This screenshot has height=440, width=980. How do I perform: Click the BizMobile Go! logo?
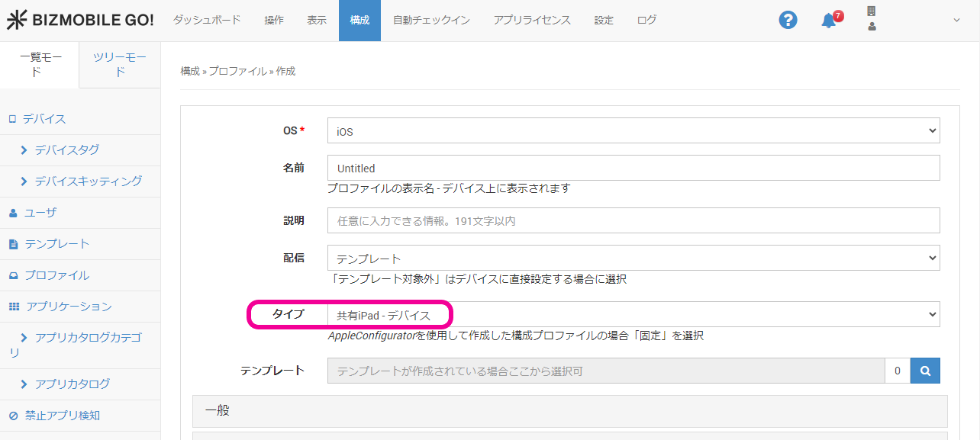coord(80,21)
